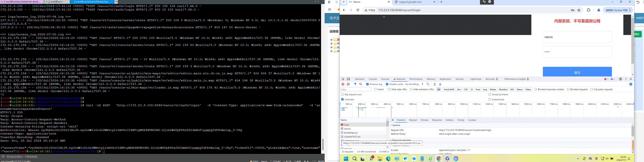Enable the Invert filter checkbox
The image size is (644, 162).
[x=376, y=89]
